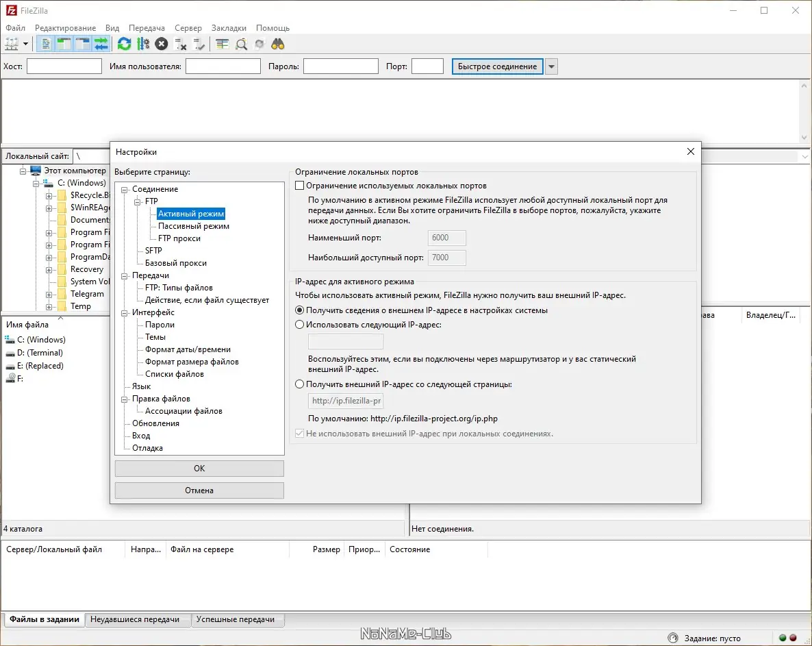Viewport: 812px width, 646px height.
Task: Refresh file lists with green arrows icon
Action: pyautogui.click(x=125, y=44)
